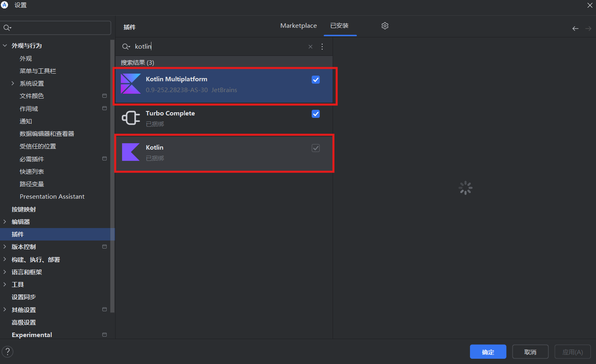596x364 pixels.
Task: Click project-level icon next to 必需插件
Action: point(105,158)
